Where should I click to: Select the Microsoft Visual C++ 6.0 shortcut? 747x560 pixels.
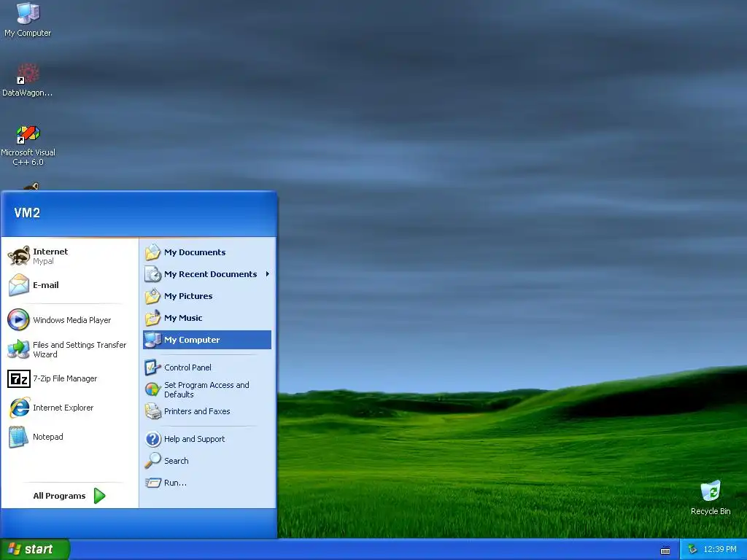pos(28,134)
